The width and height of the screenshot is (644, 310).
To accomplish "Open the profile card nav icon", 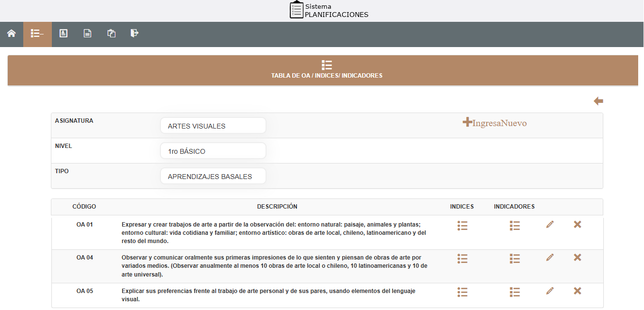I will pos(63,33).
